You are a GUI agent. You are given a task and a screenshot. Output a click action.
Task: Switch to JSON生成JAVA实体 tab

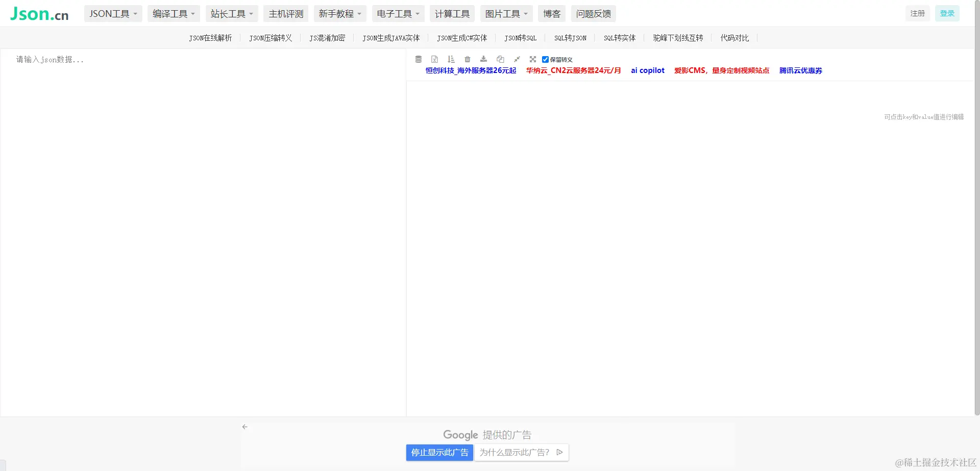pos(391,38)
